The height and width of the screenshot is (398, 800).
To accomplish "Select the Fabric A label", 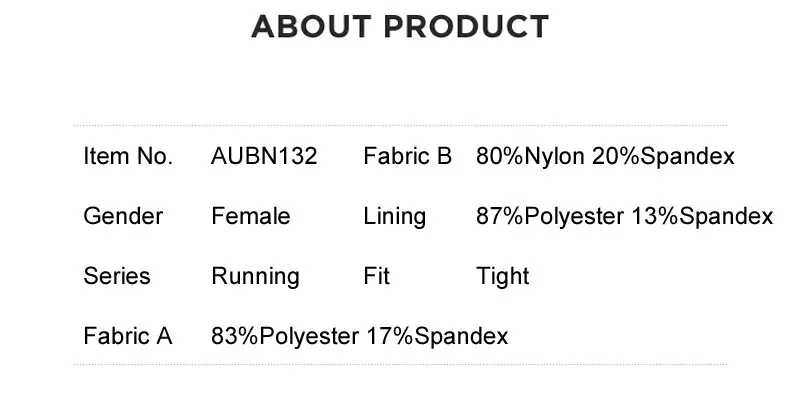I will tap(128, 337).
